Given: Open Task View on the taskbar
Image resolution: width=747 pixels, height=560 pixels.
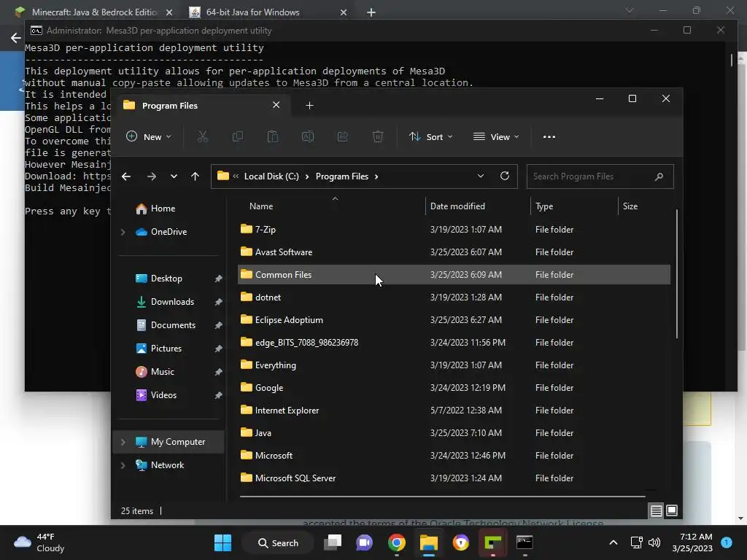Looking at the screenshot, I should (x=333, y=542).
